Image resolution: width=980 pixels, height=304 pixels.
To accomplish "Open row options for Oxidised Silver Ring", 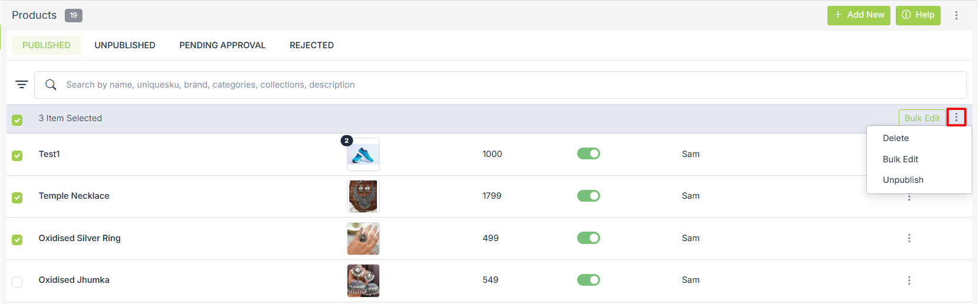I will tap(909, 238).
